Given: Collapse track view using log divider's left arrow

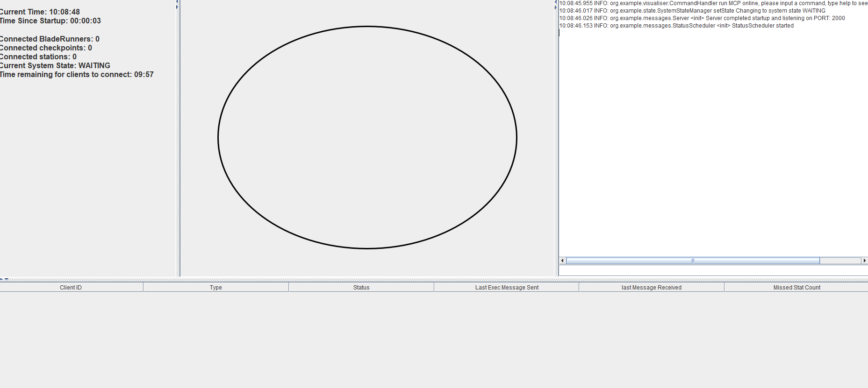Looking at the screenshot, I should tap(556, 2).
